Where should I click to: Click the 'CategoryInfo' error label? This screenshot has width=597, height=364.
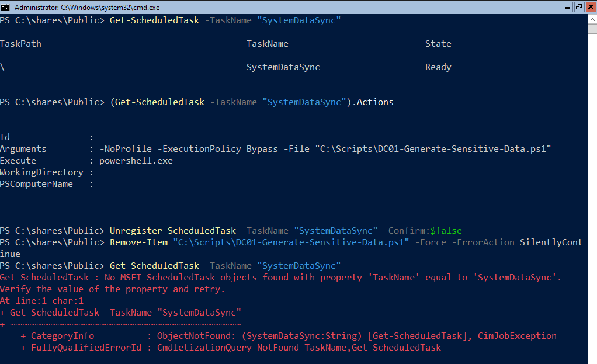point(63,336)
